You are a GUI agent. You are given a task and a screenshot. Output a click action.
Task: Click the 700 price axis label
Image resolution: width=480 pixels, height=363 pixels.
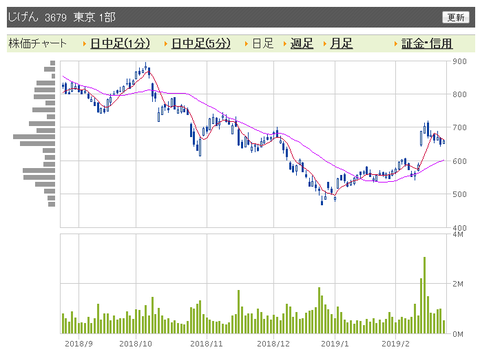[459, 127]
